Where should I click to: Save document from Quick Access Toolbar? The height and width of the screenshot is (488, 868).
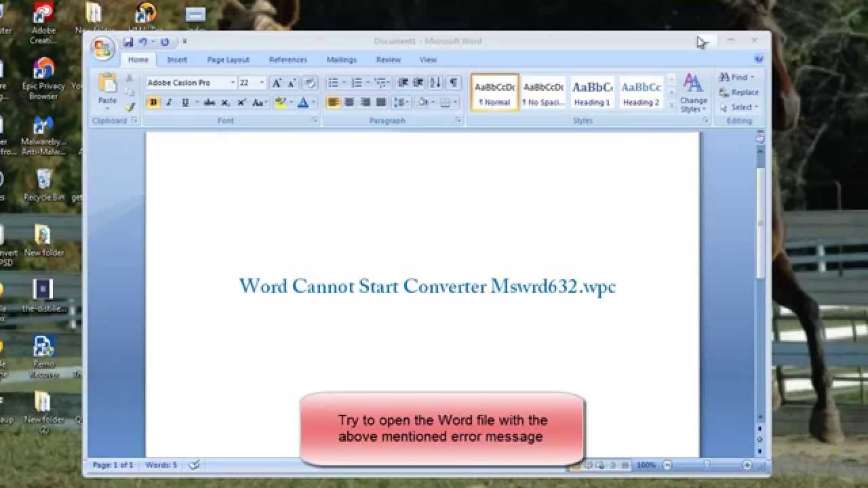tap(128, 42)
